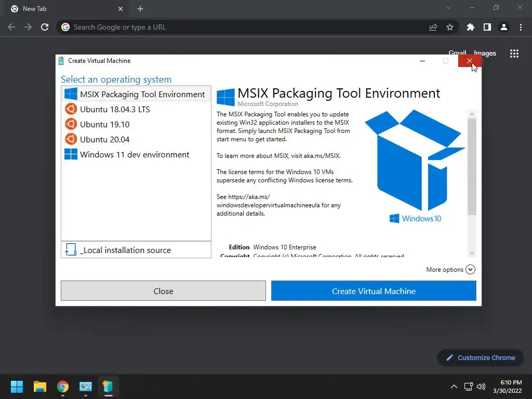Image resolution: width=532 pixels, height=399 pixels.
Task: Open Hyper-V Manager taskbar icon
Action: (x=86, y=387)
